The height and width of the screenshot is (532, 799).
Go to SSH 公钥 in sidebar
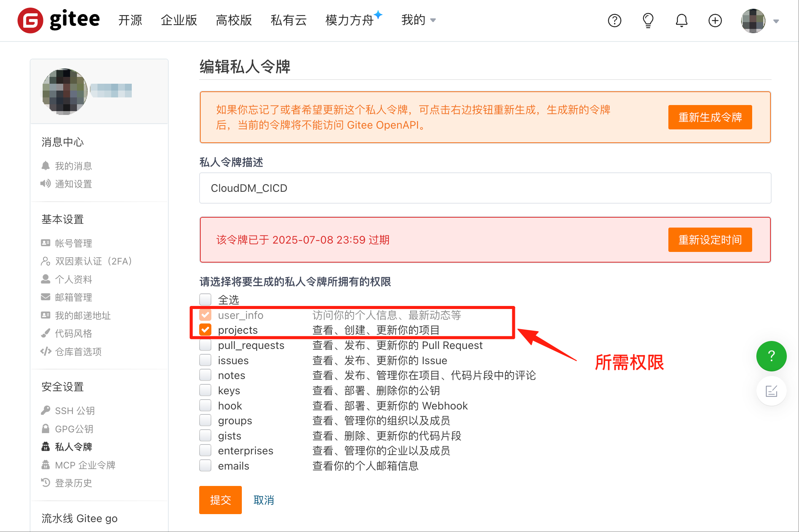click(x=75, y=411)
